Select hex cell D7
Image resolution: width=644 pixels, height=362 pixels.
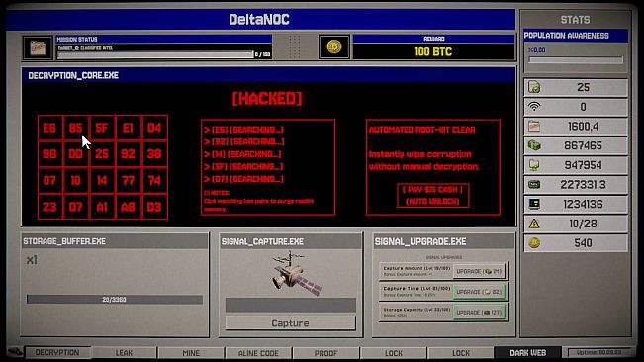75,207
